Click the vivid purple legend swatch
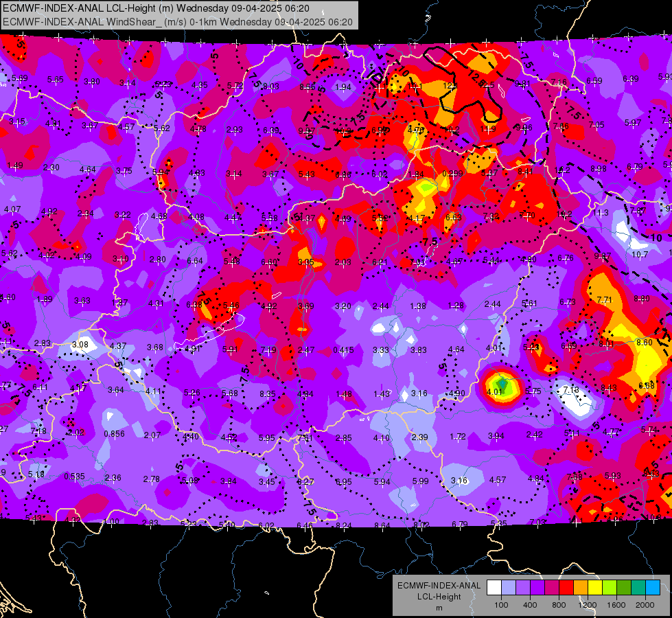Image resolution: width=672 pixels, height=618 pixels. click(x=537, y=588)
